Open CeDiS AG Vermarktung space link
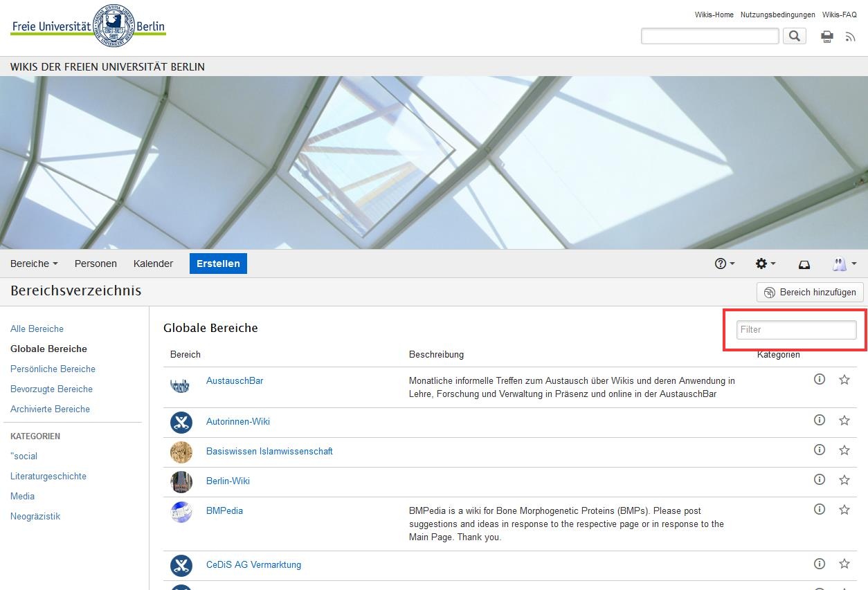 point(253,564)
